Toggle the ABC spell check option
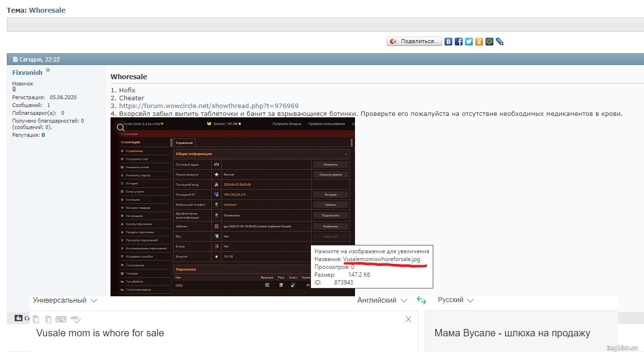 75,319
